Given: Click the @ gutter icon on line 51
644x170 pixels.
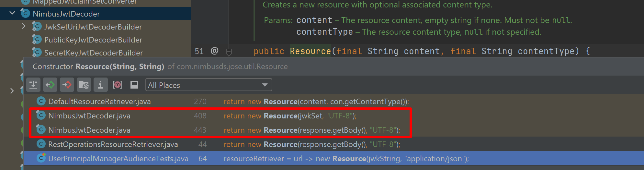Looking at the screenshot, I should 214,51.
